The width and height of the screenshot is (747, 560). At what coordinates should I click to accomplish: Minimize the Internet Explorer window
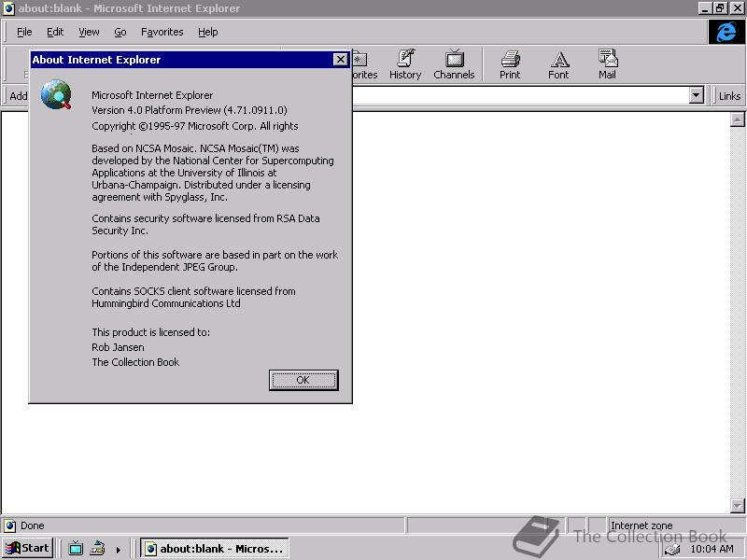click(x=706, y=8)
